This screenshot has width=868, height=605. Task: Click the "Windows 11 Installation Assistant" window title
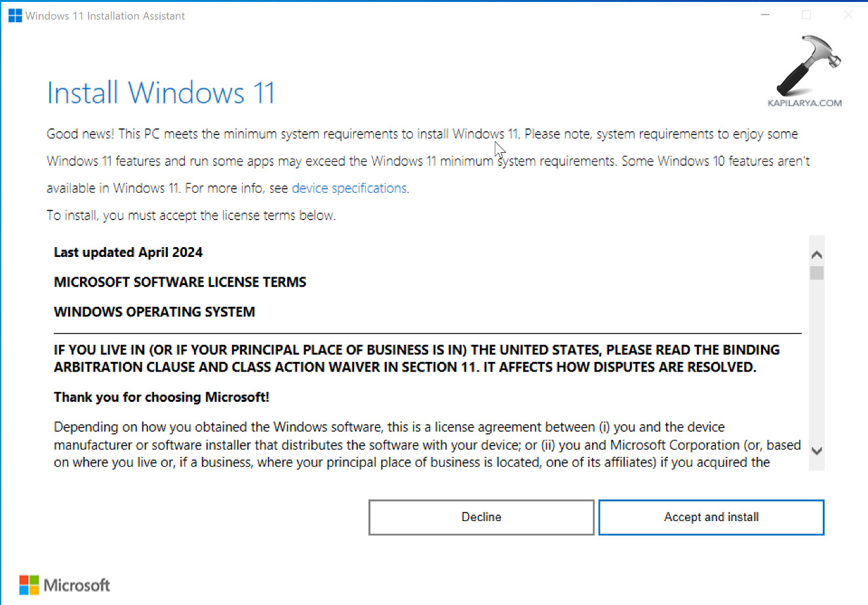coord(105,16)
